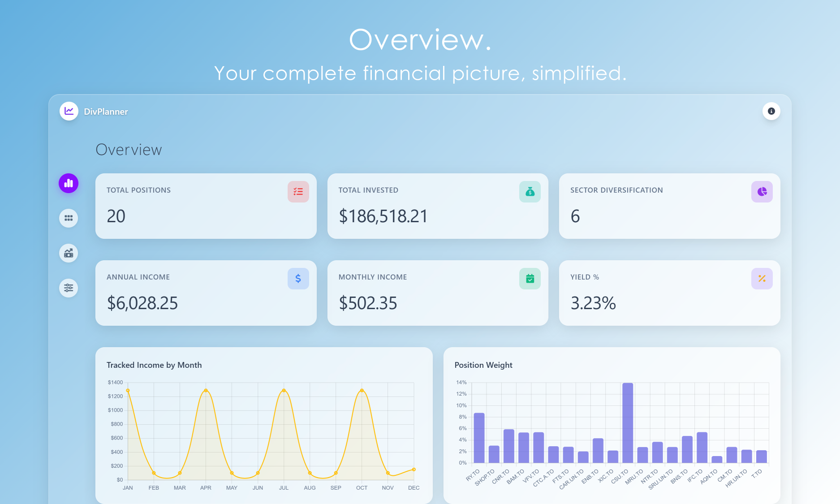
Task: Click the SHOP.TO bar
Action: 494,454
